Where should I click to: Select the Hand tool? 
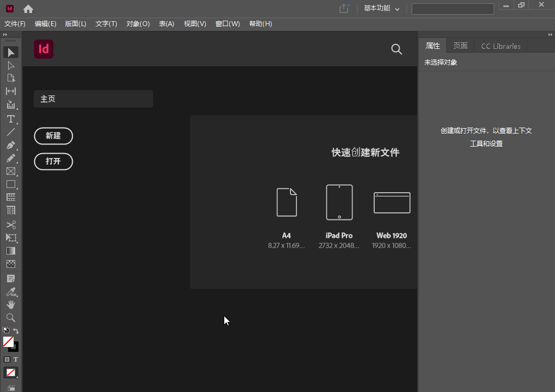11,305
